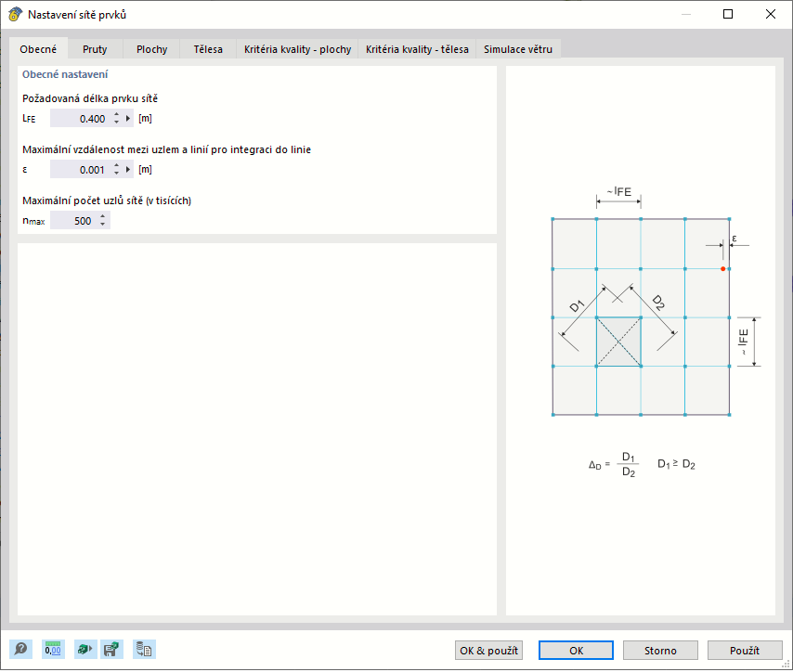
Task: Open the LFE field arrow menu
Action: 128,119
